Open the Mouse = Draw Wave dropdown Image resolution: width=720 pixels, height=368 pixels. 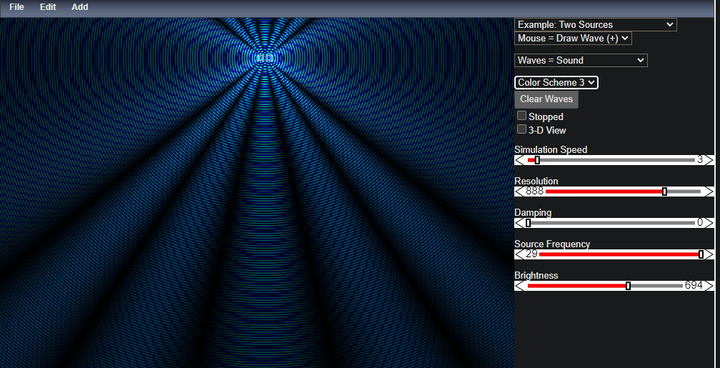[x=573, y=38]
